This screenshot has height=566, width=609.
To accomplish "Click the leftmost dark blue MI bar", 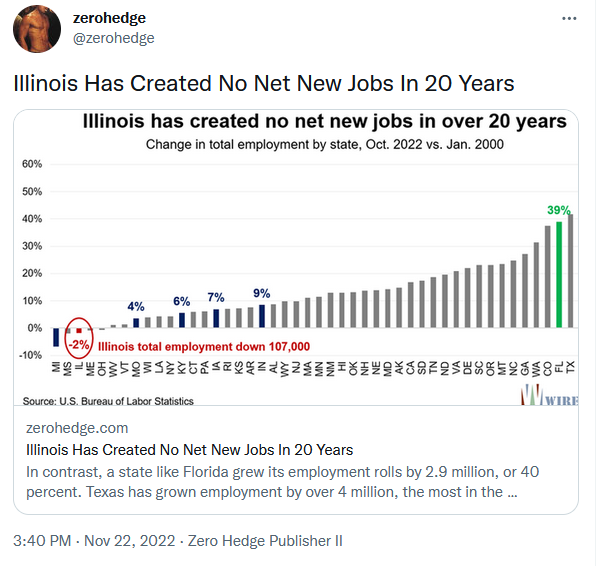I will 57,336.
